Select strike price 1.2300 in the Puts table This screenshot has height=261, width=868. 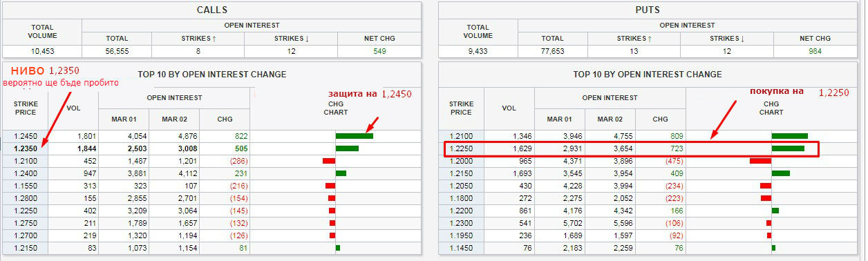click(x=461, y=222)
